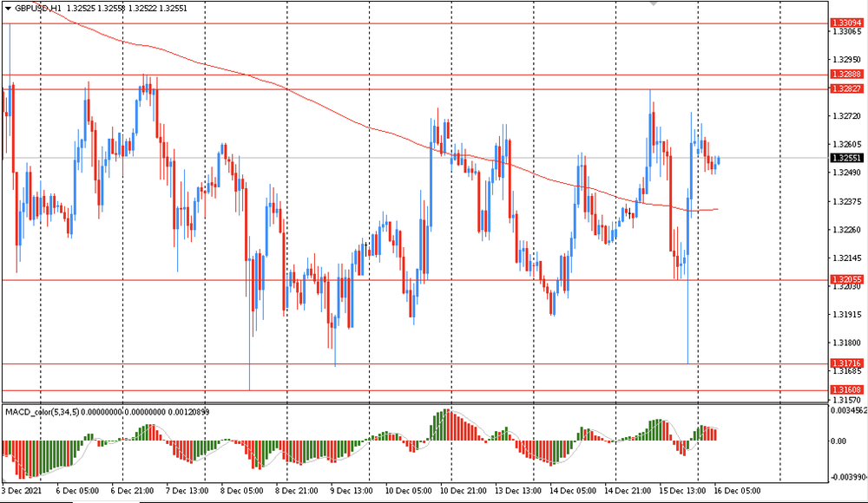This screenshot has height=503, width=868.
Task: Click the 1.32375 value on price scale
Action: [845, 201]
